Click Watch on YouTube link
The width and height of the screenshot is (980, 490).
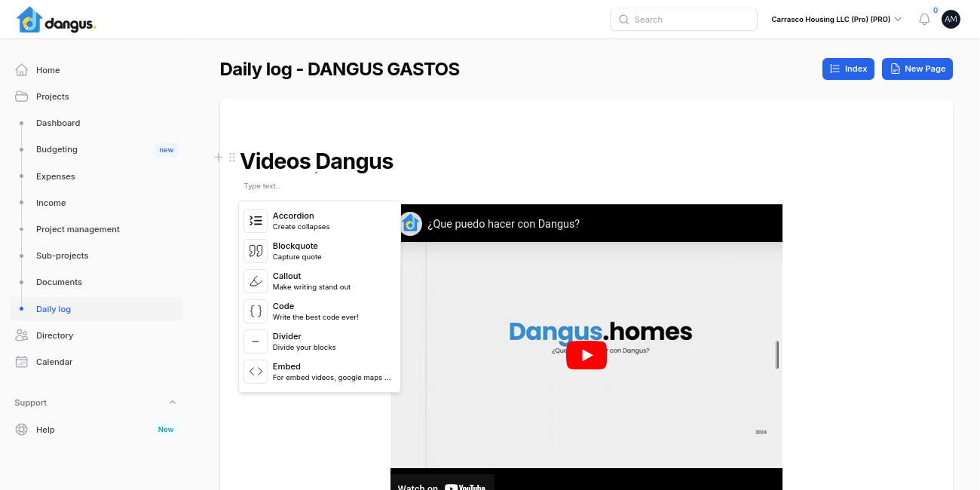pyautogui.click(x=442, y=483)
